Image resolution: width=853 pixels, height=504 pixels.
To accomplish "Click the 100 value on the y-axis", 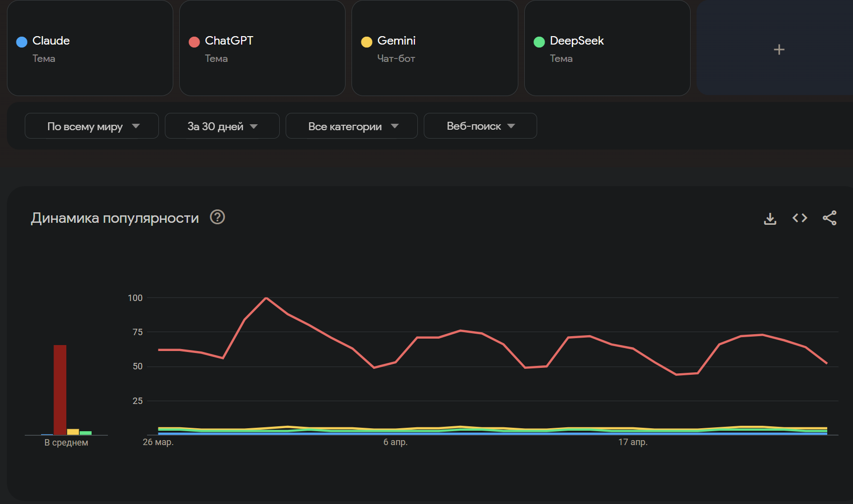I will point(135,298).
